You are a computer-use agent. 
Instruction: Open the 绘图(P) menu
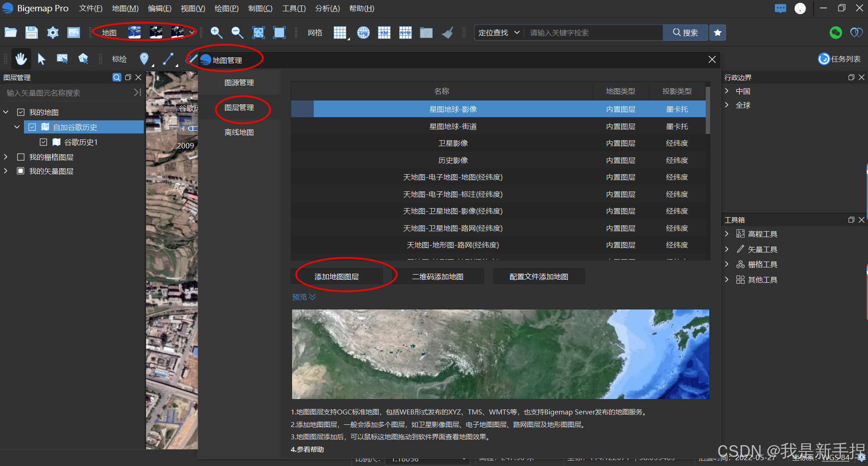(226, 9)
